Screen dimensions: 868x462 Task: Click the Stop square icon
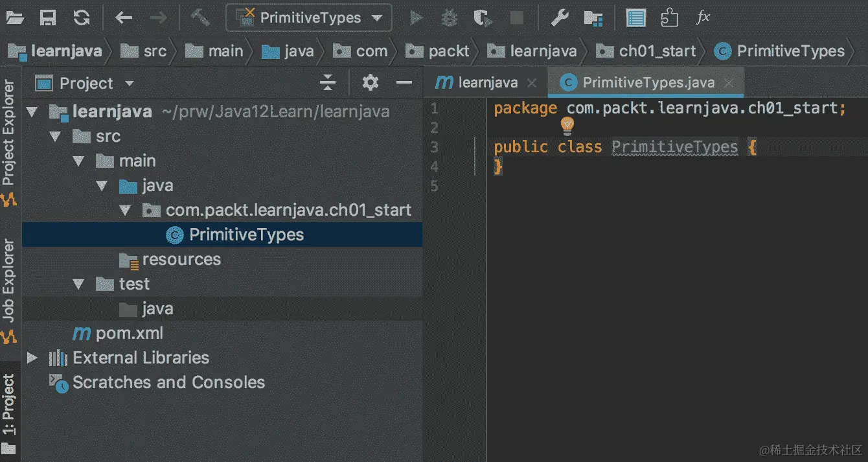click(517, 18)
